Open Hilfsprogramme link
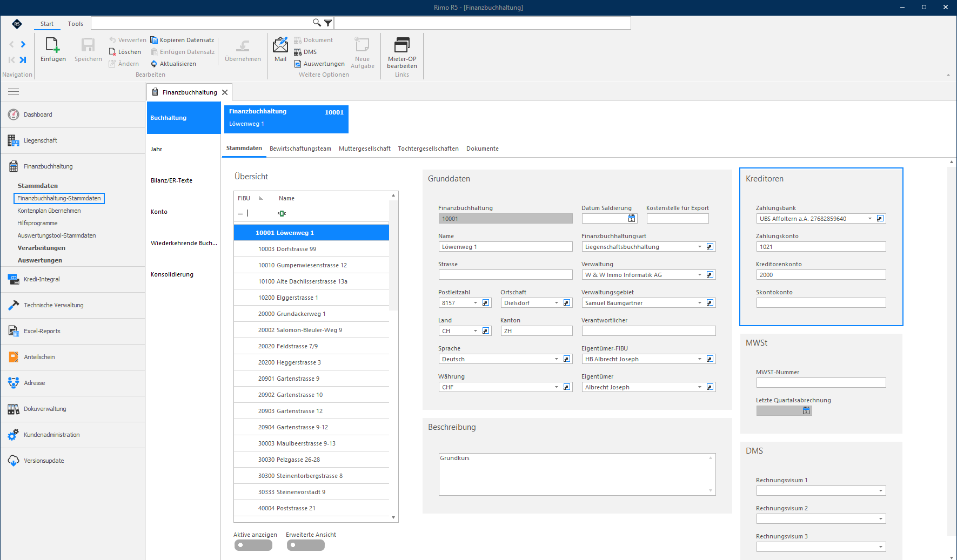 pos(37,223)
